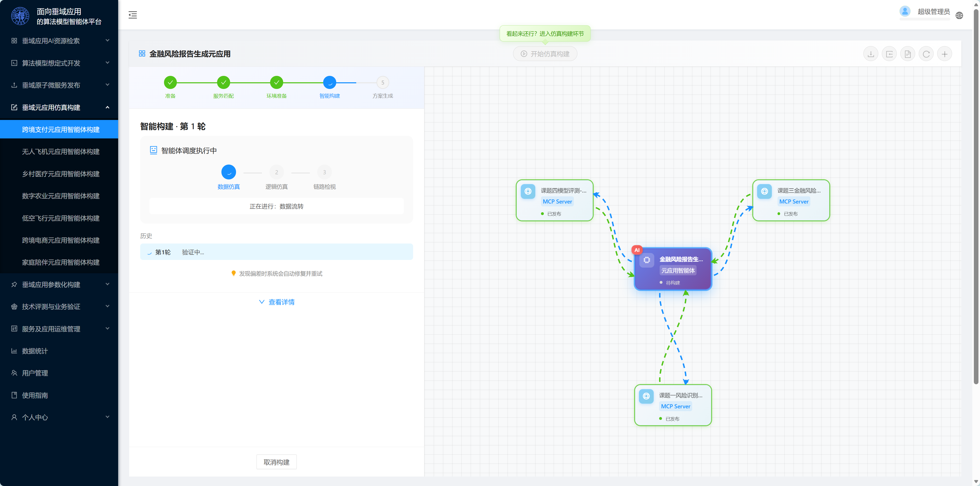Click the document icon in the canvas toolbar
This screenshot has height=486, width=980.
point(908,54)
